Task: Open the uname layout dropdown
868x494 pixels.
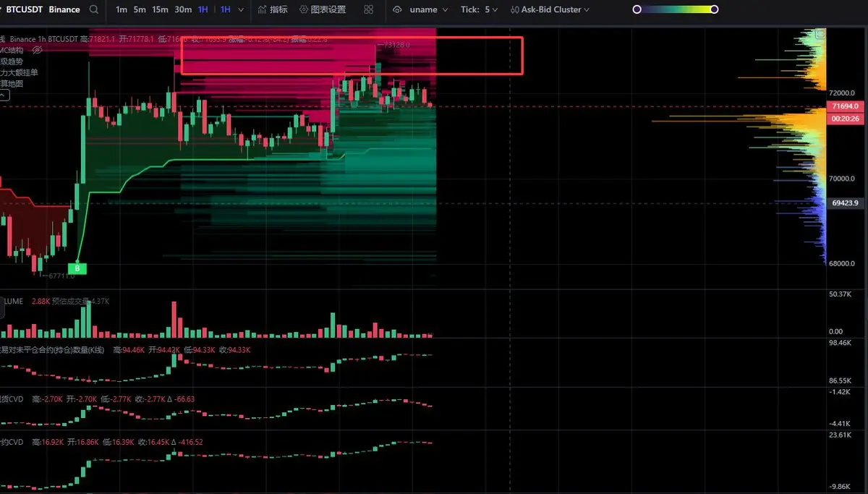Action: (428, 10)
